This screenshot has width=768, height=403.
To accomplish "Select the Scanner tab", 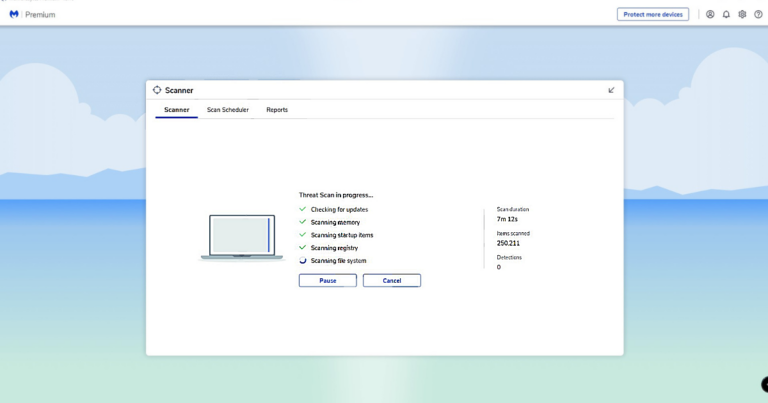I will pos(176,110).
